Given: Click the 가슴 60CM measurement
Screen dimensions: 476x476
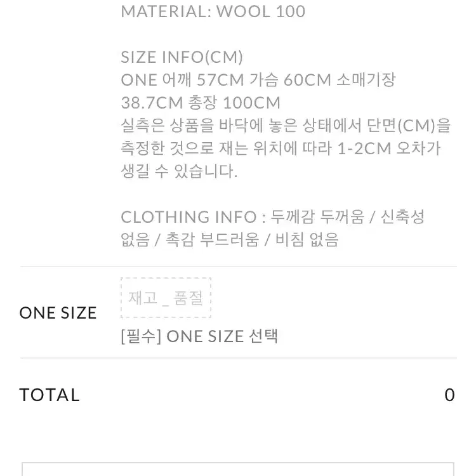Looking at the screenshot, I should tap(290, 80).
